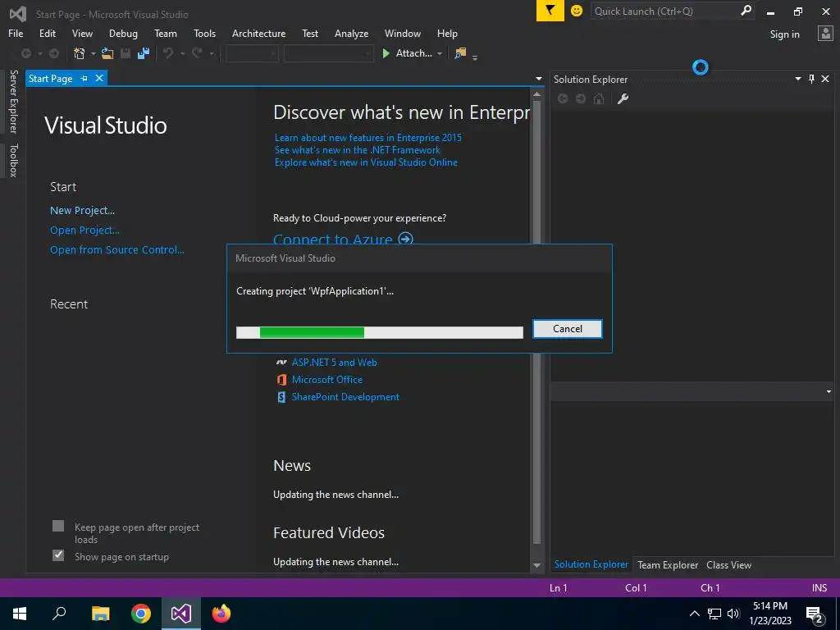The height and width of the screenshot is (630, 840).
Task: Open the Server Explorer side tab
Action: pos(13,101)
